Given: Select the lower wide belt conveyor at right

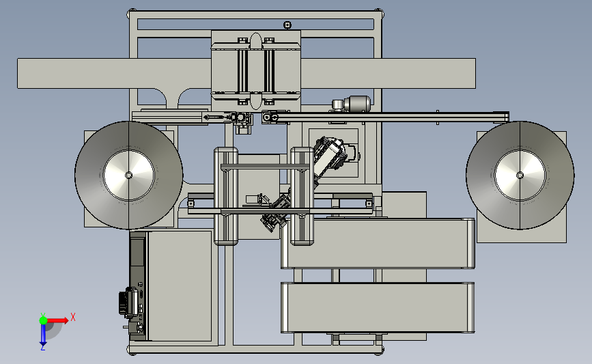Looking at the screenshot, I should [x=378, y=308].
